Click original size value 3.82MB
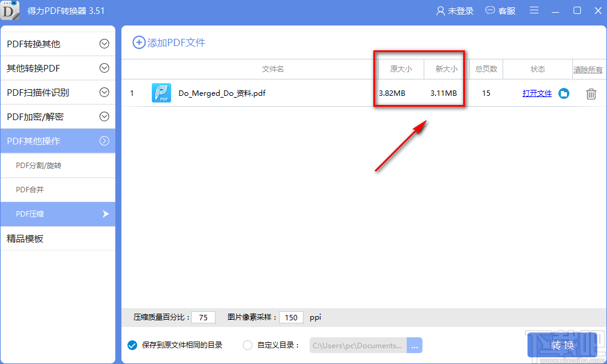607x364 pixels. [392, 93]
